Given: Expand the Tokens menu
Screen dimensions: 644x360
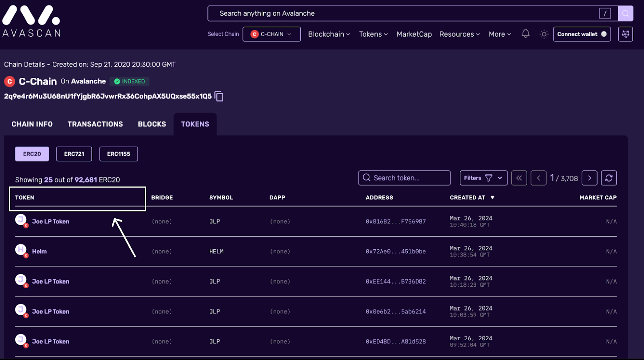Looking at the screenshot, I should 373,34.
